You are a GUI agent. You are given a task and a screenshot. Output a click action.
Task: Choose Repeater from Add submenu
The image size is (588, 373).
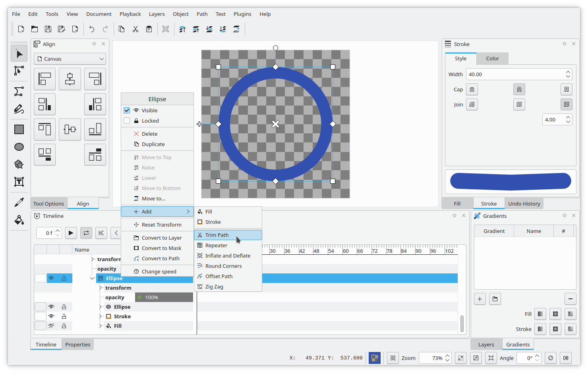tap(228, 245)
